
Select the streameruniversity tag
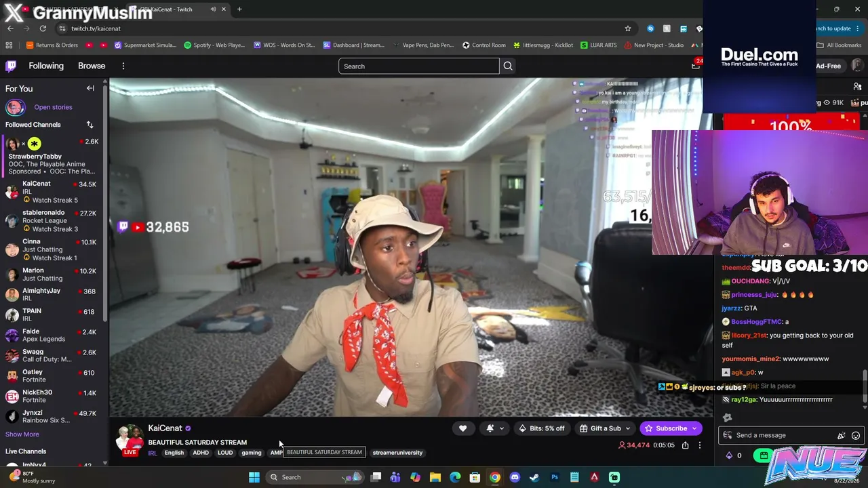tap(397, 453)
